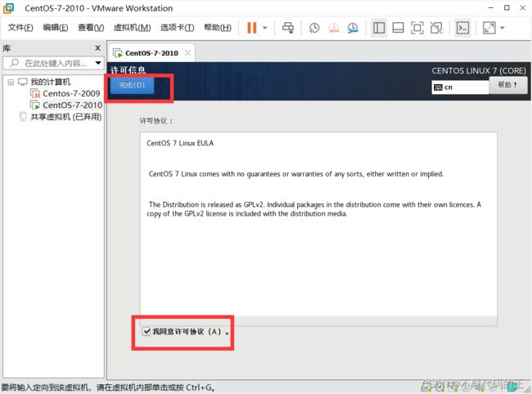The image size is (532, 394).
Task: Click the Unity mode icon
Action: [436, 28]
